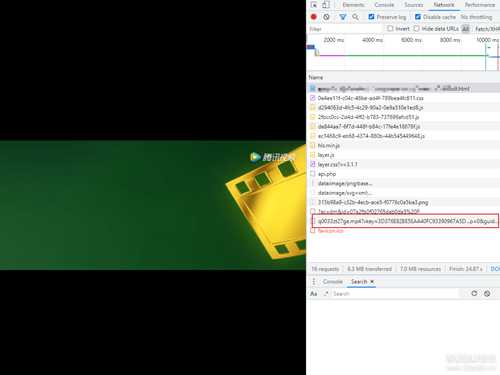Switch to the Sources tab
Viewport: 500px width, 375px height.
click(414, 5)
